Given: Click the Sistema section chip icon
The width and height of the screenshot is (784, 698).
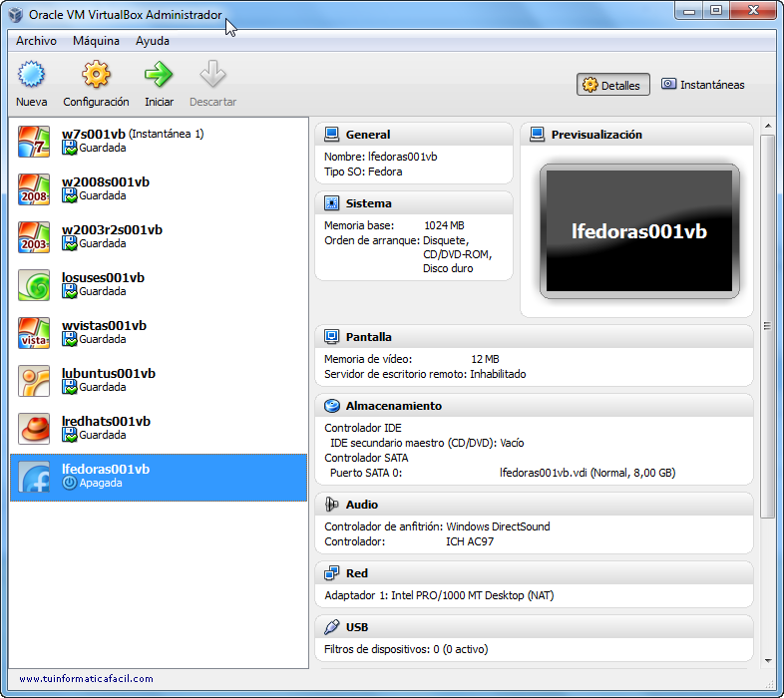Looking at the screenshot, I should click(331, 203).
